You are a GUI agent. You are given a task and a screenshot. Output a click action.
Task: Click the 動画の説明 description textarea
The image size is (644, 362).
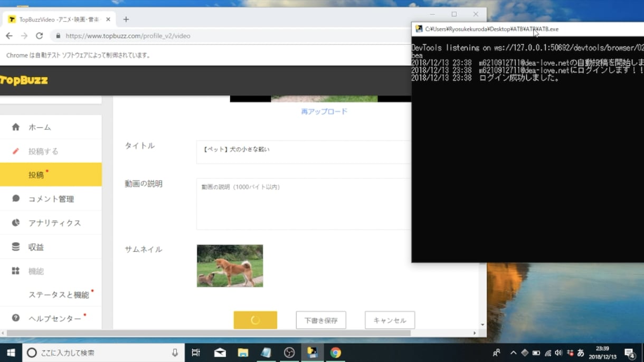[x=304, y=204]
